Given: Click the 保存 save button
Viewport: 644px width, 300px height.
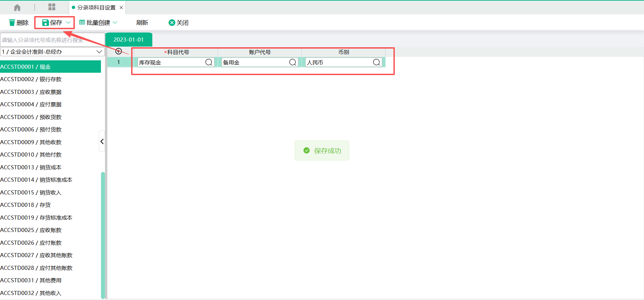Looking at the screenshot, I should click(52, 23).
